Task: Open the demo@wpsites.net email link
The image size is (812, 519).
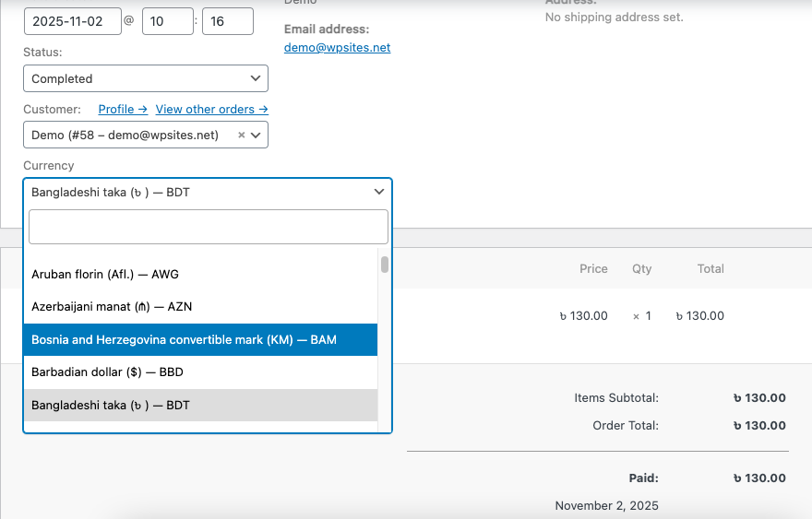Action: 337,47
